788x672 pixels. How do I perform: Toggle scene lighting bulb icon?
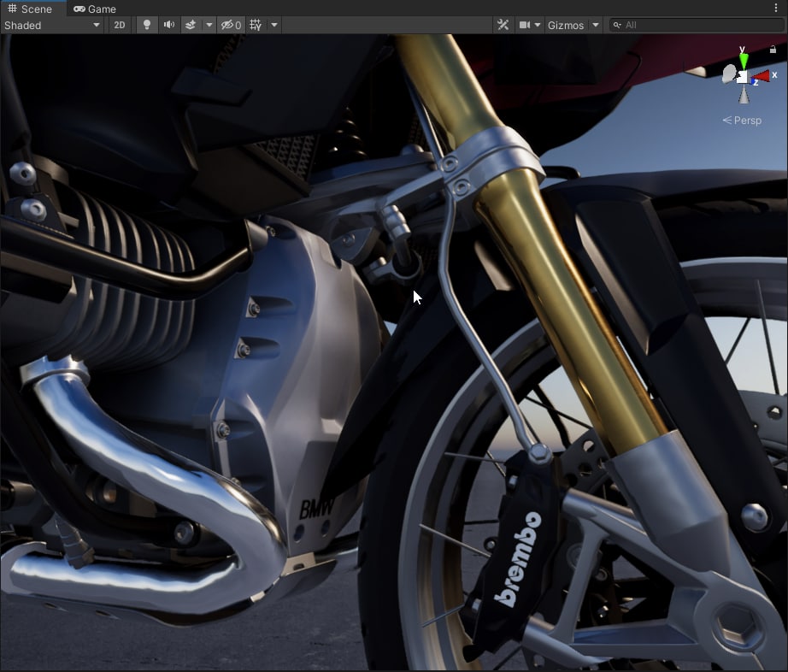click(x=147, y=25)
